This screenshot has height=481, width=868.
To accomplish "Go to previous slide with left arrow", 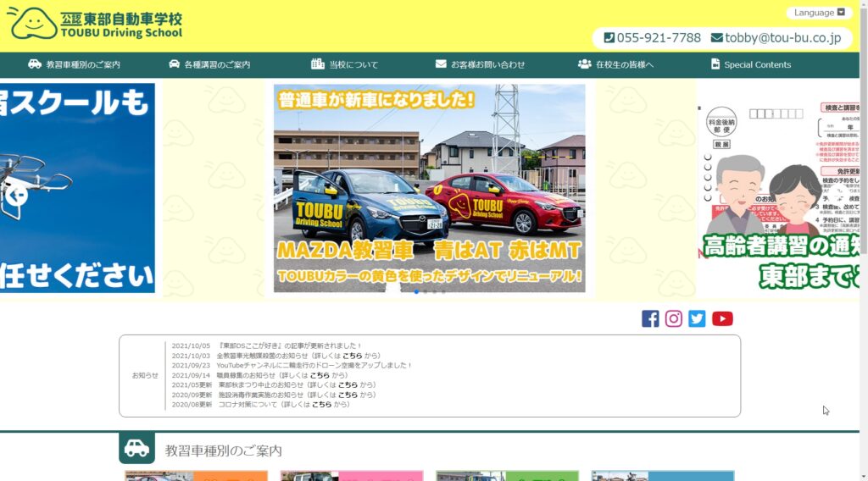I will coord(16,195).
